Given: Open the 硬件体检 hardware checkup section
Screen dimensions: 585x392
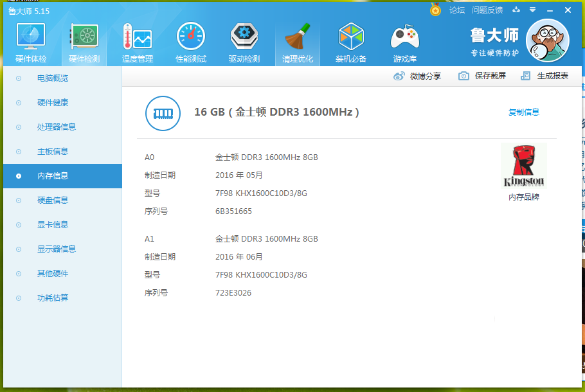Looking at the screenshot, I should pyautogui.click(x=31, y=43).
